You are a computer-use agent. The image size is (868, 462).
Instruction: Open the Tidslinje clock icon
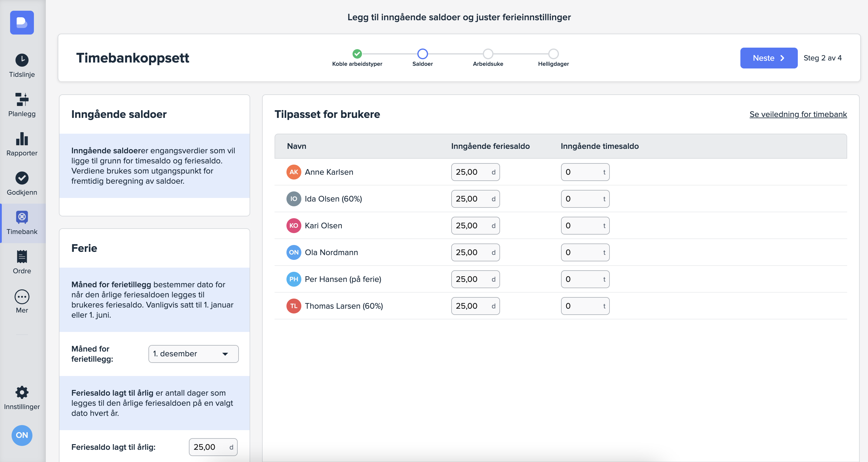(x=22, y=60)
